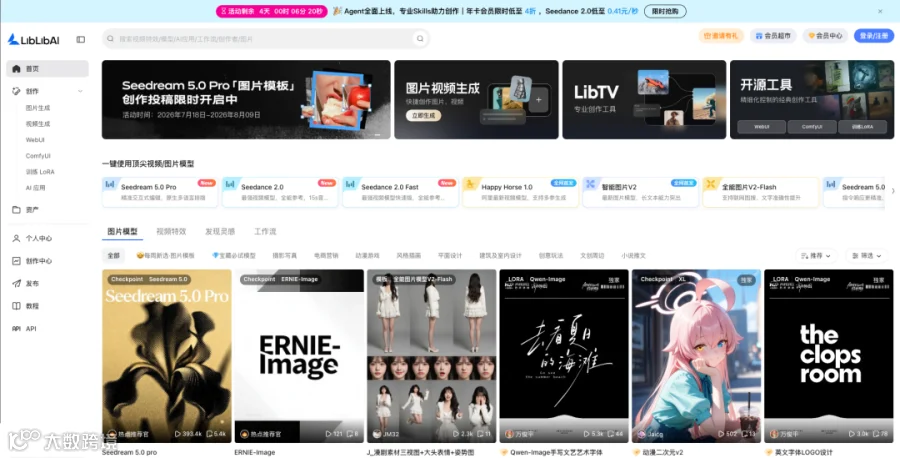Select 建筑及室内设计 category chip
This screenshot has height=458, width=900.
pos(501,255)
